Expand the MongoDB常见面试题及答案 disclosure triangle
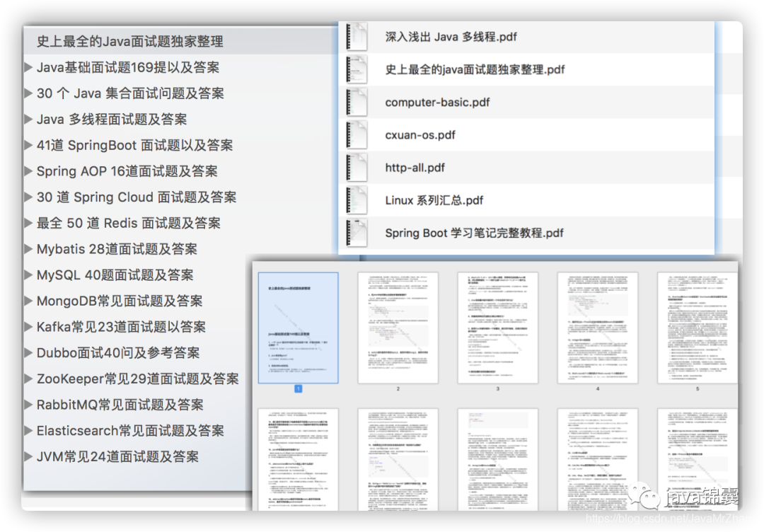764x532 pixels. point(29,301)
